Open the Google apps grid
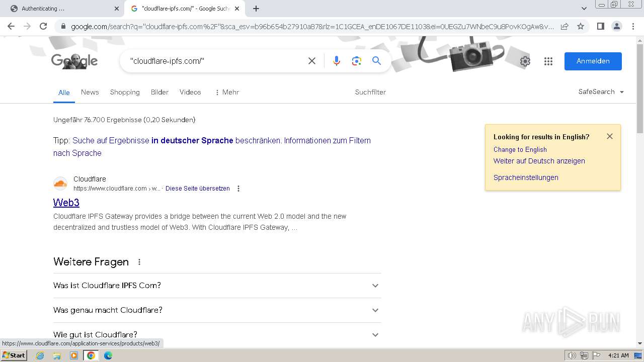This screenshot has width=644, height=362. [x=548, y=61]
